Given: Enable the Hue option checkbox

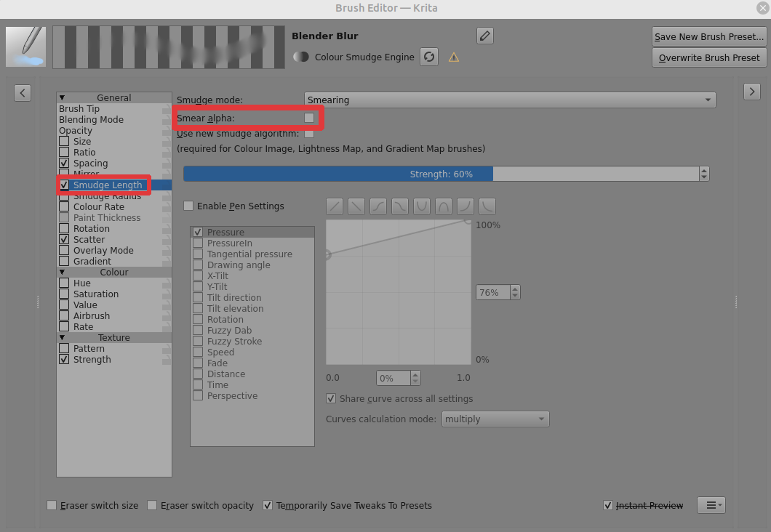Looking at the screenshot, I should 64,283.
